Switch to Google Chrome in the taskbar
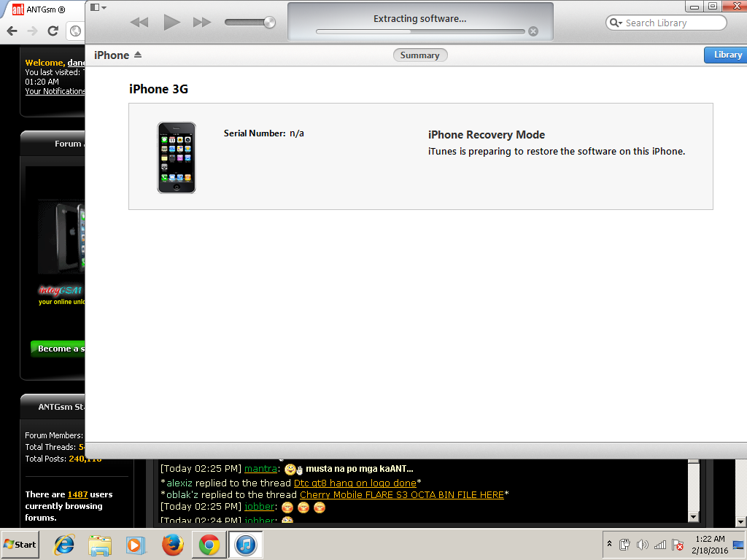 click(x=209, y=545)
